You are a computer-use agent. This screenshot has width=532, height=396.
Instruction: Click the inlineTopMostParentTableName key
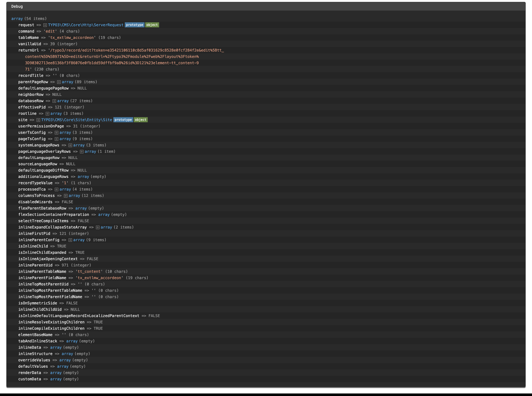pyautogui.click(x=50, y=291)
